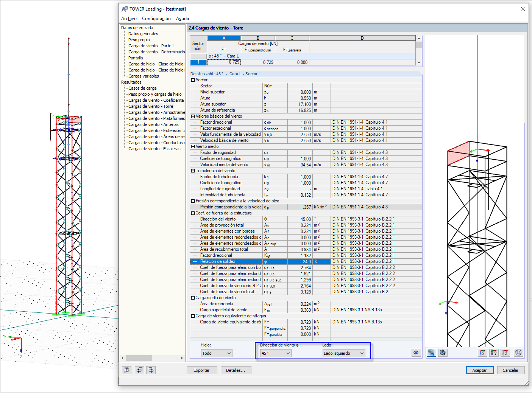Select the Z view orientation icon
This screenshot has height=393, width=532.
click(x=505, y=353)
